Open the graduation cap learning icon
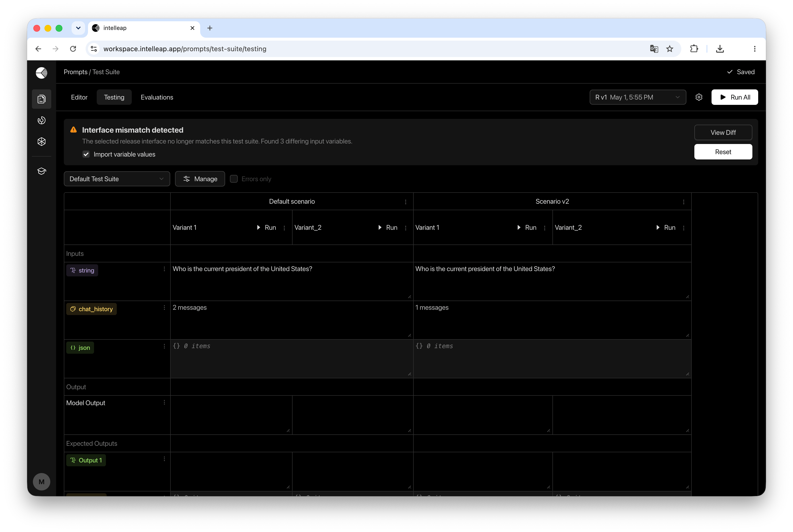Image resolution: width=793 pixels, height=532 pixels. (41, 171)
